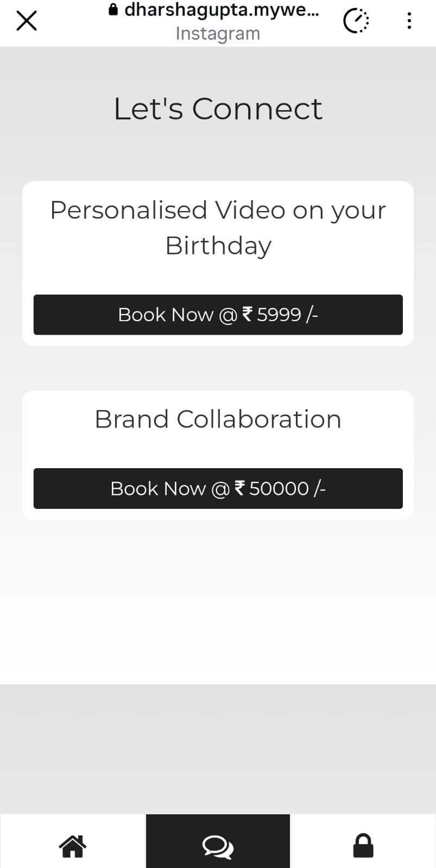The height and width of the screenshot is (868, 436).
Task: Tap the word Birthday in the first card
Action: coord(218,245)
